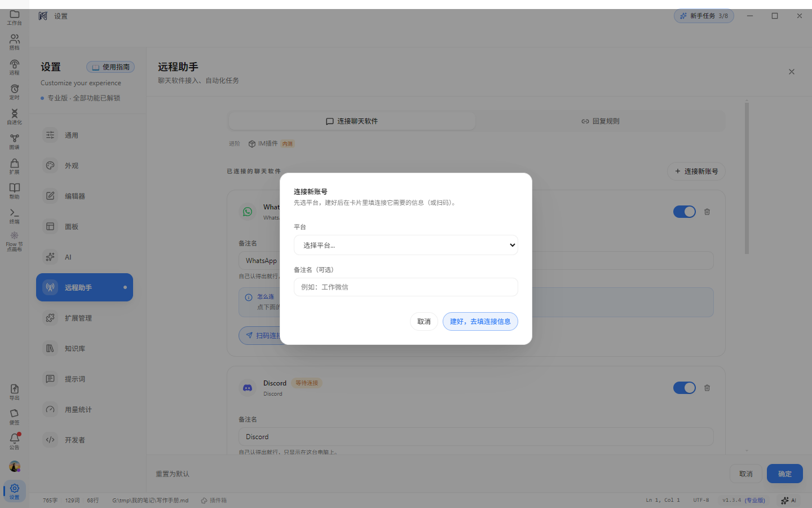This screenshot has width=812, height=508.
Task: Open the 选择平台 platform dropdown
Action: [405, 245]
